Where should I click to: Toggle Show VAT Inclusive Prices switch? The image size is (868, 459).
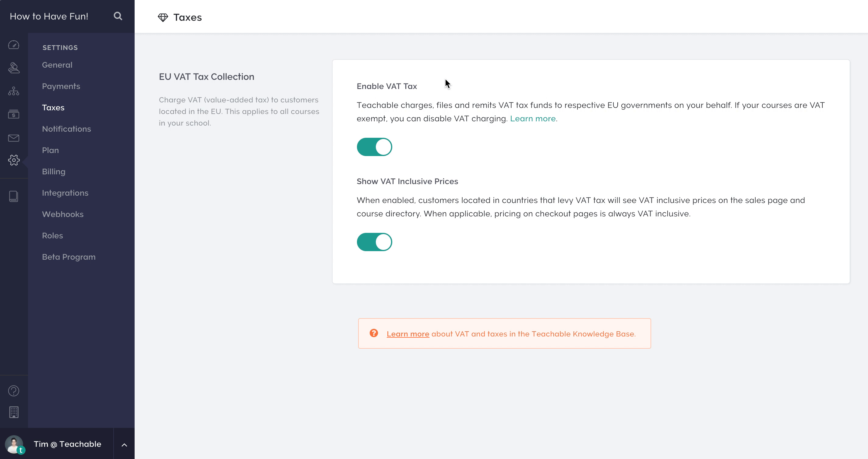coord(374,242)
